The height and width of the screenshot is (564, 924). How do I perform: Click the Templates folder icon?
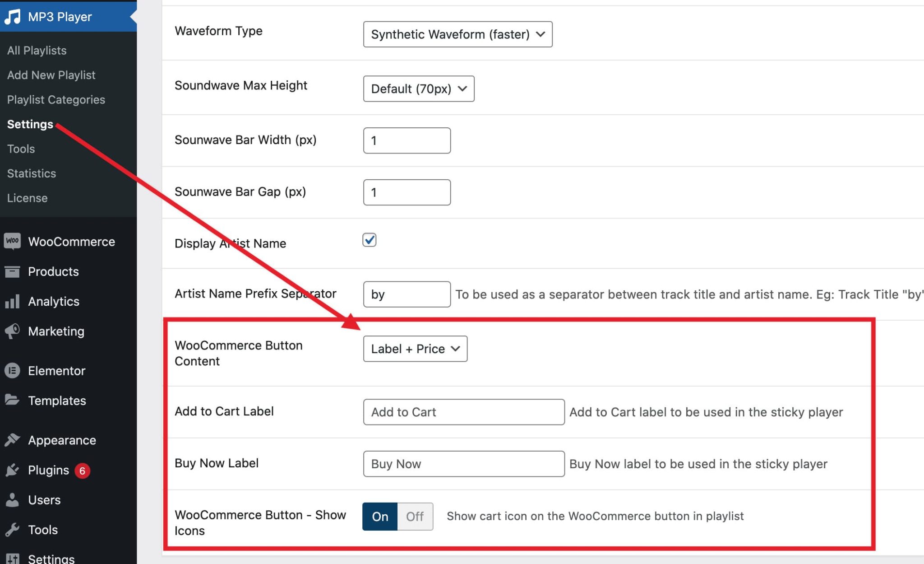[x=12, y=400]
